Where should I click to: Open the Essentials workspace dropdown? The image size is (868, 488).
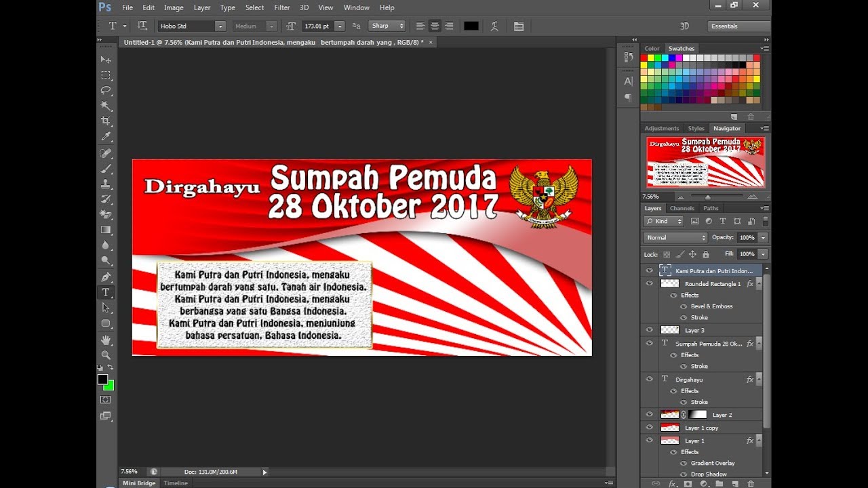click(738, 26)
